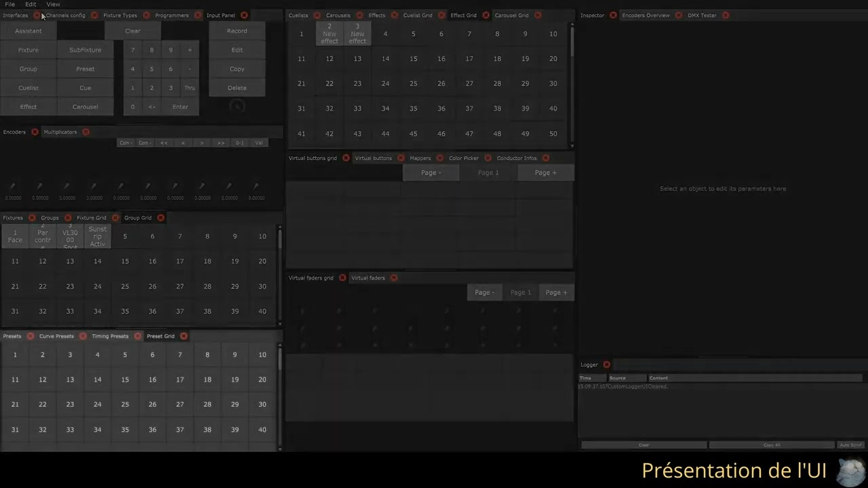The height and width of the screenshot is (488, 868).
Task: Click the Record button in Input Panel
Action: click(237, 30)
